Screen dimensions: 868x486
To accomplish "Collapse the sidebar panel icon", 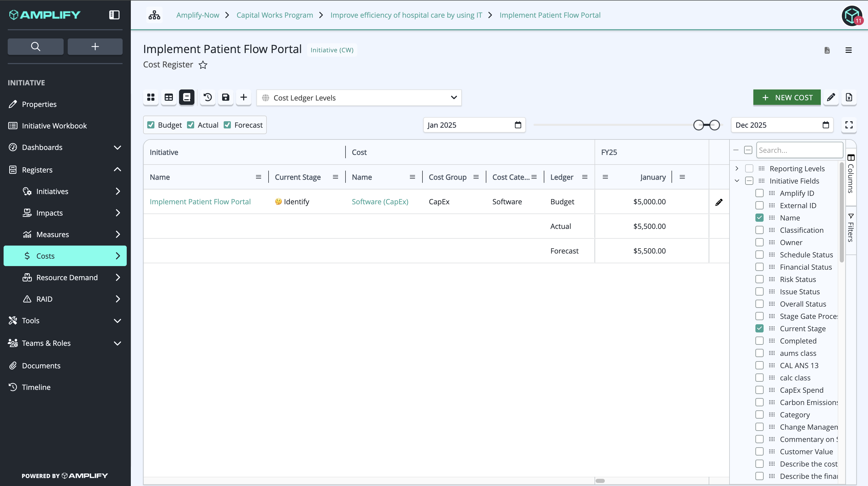I will point(114,15).
